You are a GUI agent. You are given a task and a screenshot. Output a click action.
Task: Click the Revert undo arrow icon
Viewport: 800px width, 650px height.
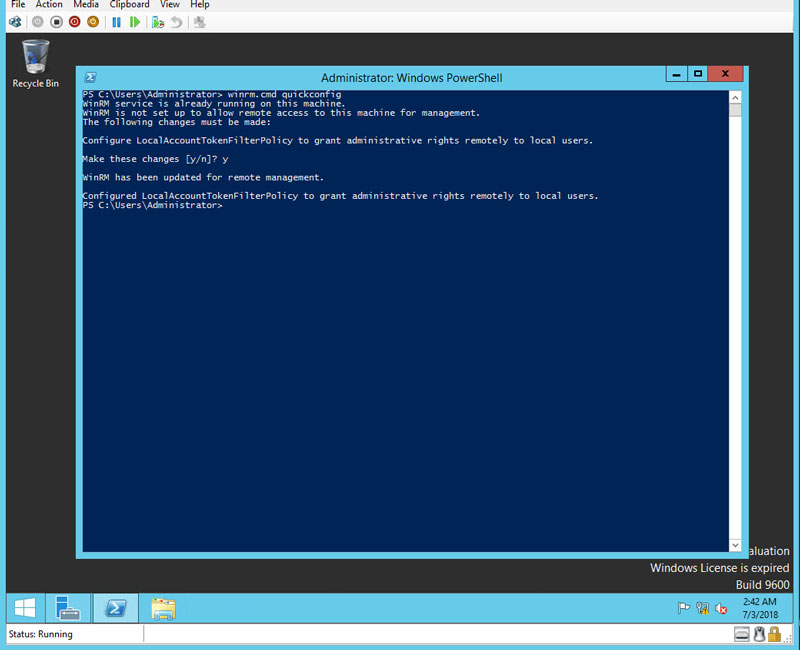pos(177,21)
